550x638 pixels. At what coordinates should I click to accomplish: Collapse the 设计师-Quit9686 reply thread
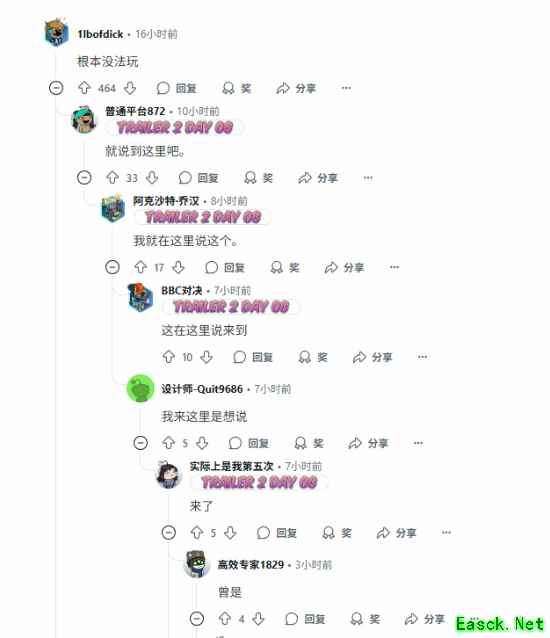pyautogui.click(x=141, y=443)
